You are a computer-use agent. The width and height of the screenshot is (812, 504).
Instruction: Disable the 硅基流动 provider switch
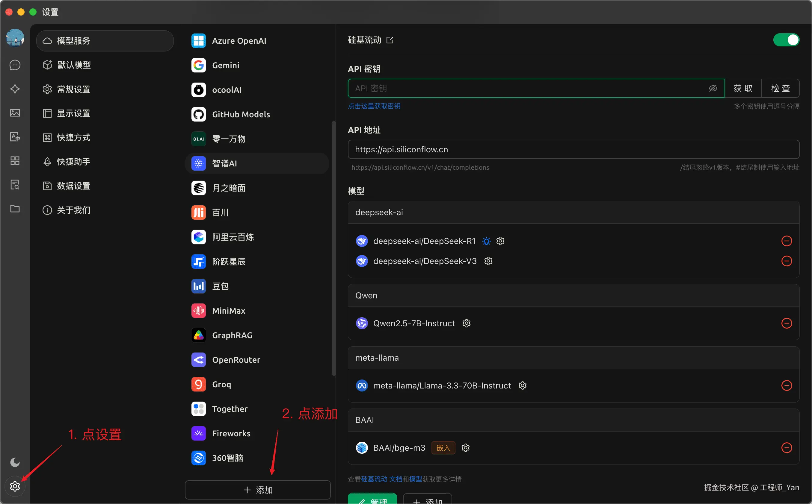tap(786, 40)
